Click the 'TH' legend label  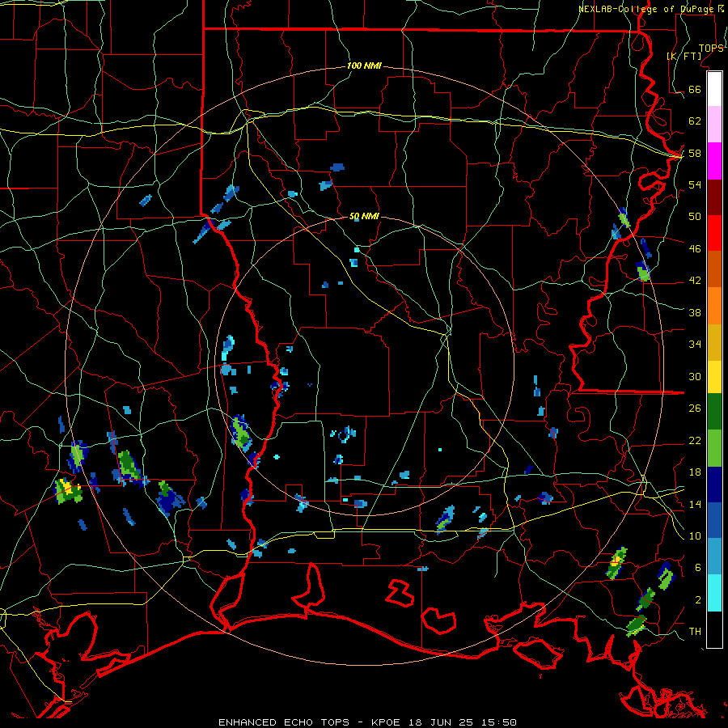(695, 632)
